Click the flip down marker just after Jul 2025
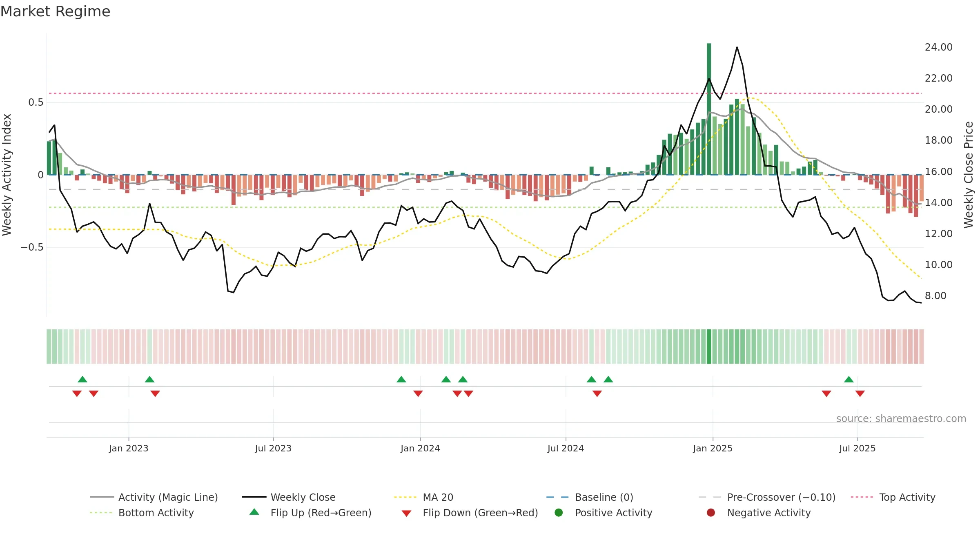980x551 pixels. 860,393
